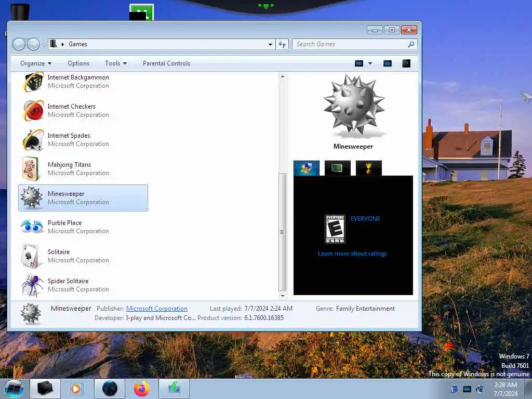Viewport: 532px width, 399px height.
Task: Select the Internet Checkers game icon
Action: 33,111
